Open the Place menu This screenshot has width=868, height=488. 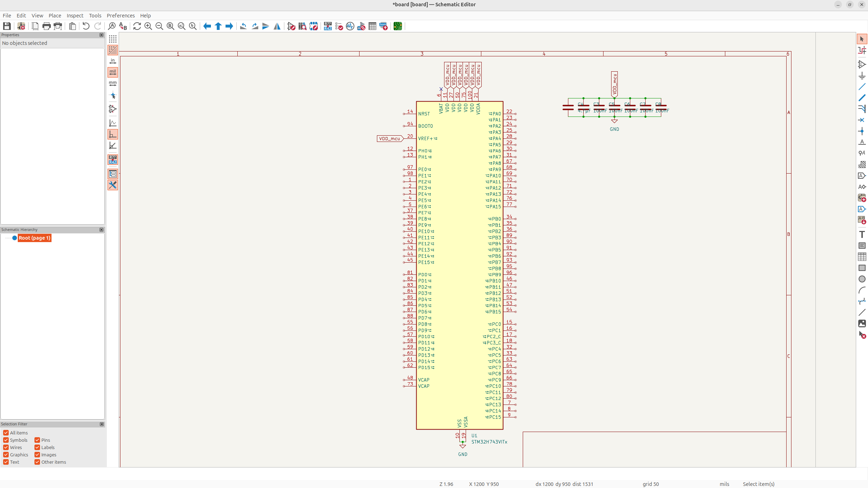pos(55,16)
